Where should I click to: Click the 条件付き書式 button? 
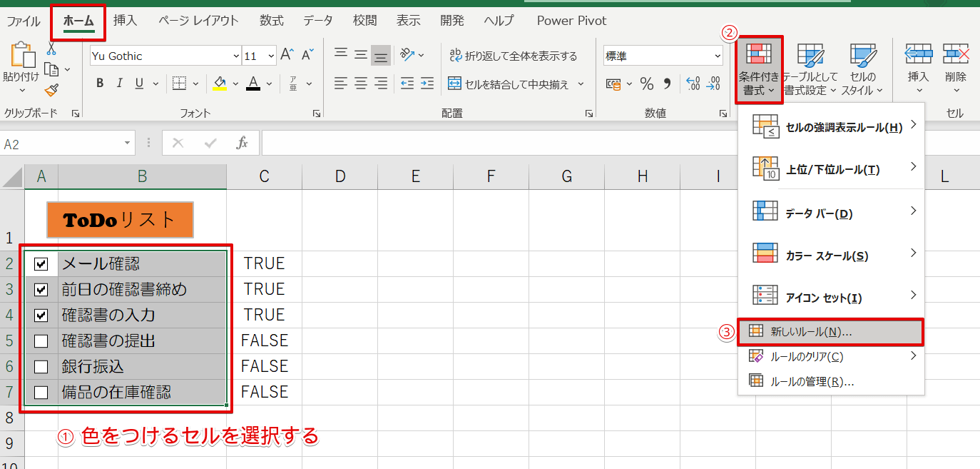759,70
